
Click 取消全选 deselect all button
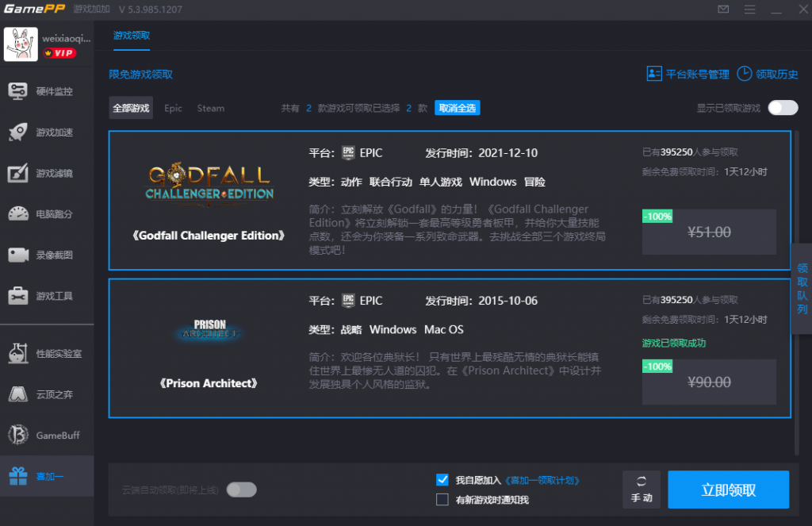point(458,108)
